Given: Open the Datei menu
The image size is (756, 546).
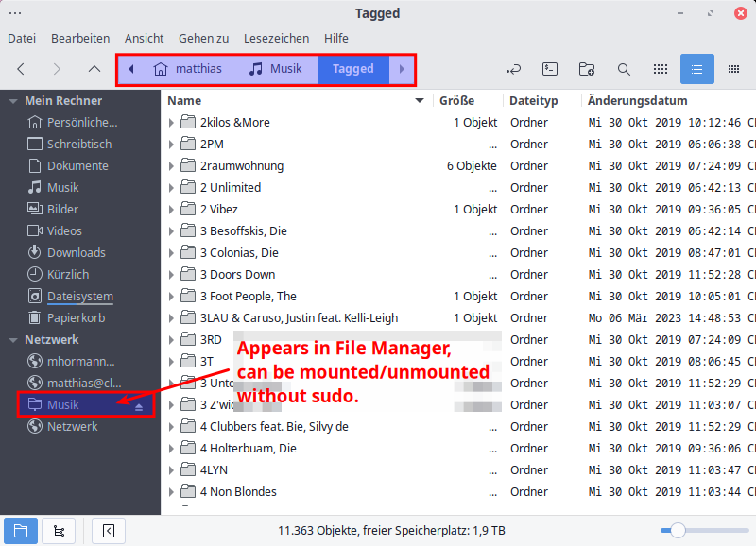Looking at the screenshot, I should tap(22, 38).
